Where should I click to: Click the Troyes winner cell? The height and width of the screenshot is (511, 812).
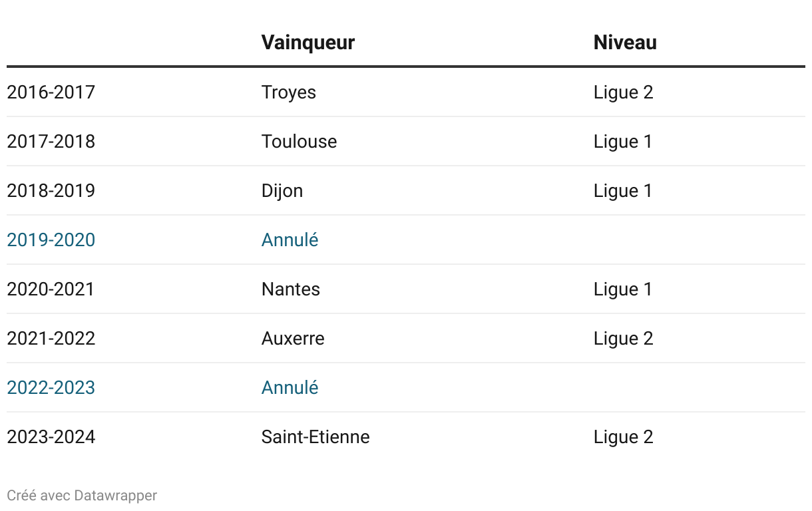289,92
